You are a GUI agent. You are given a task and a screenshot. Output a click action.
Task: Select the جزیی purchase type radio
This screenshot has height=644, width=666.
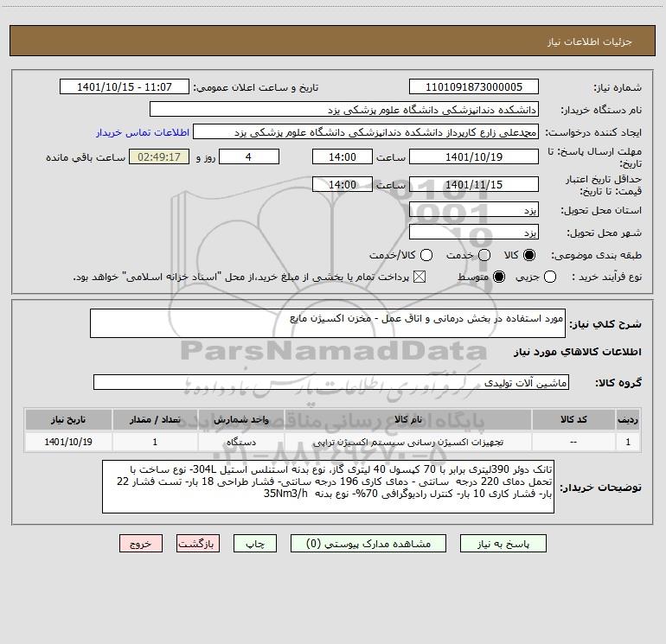tap(550, 277)
